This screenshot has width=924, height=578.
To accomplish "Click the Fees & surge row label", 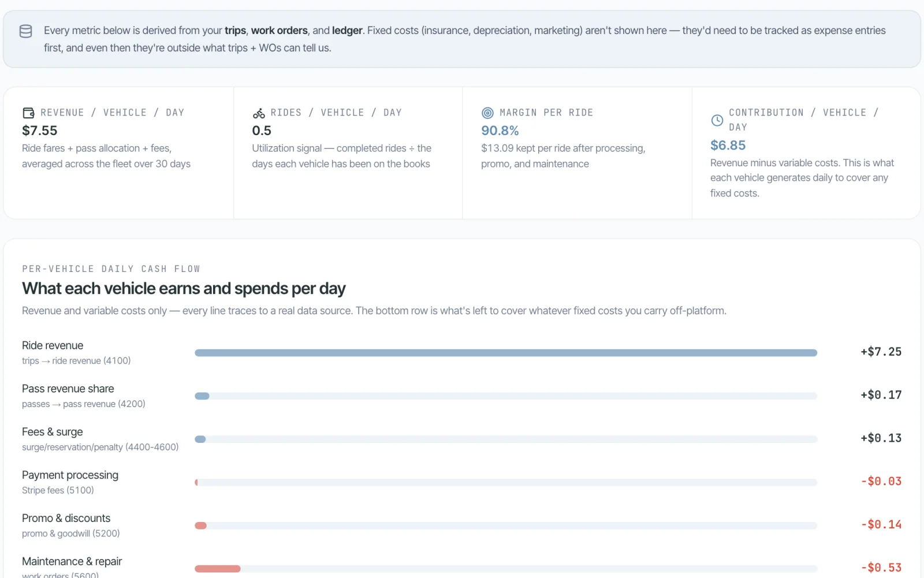I will coord(53,432).
